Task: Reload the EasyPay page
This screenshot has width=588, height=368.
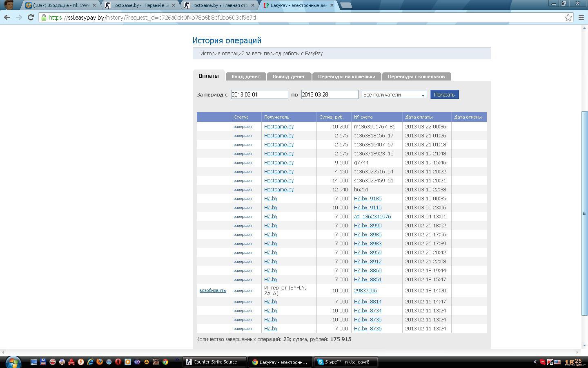Action: coord(31,17)
